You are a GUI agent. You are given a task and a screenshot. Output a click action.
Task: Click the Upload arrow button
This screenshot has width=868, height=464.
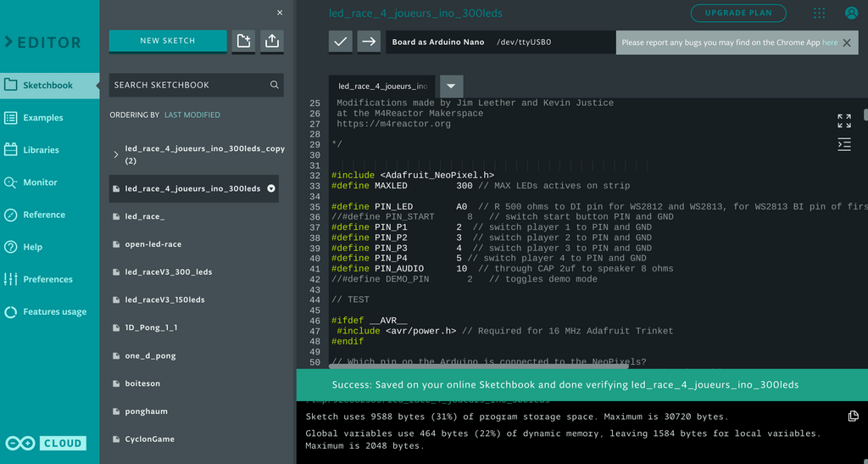pyautogui.click(x=369, y=42)
